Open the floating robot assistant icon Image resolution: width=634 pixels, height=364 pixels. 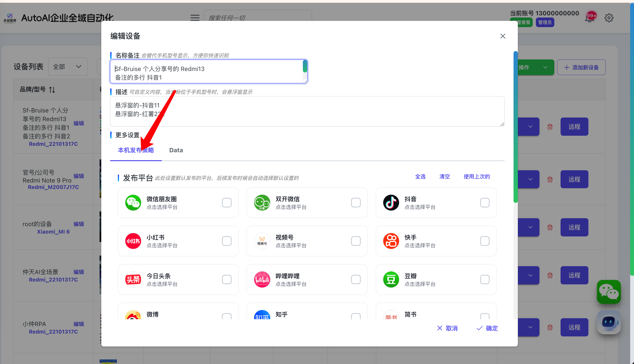click(609, 322)
